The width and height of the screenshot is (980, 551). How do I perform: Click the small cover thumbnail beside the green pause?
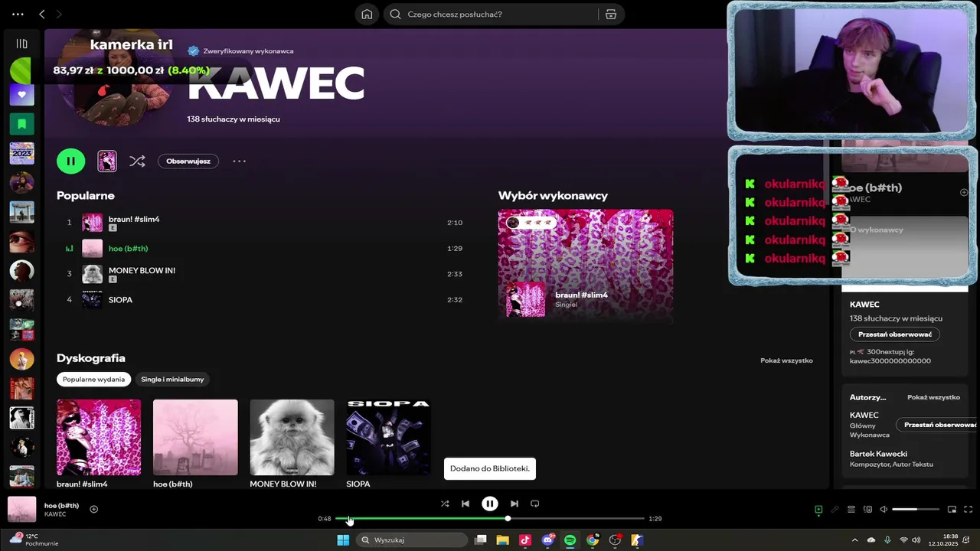107,161
